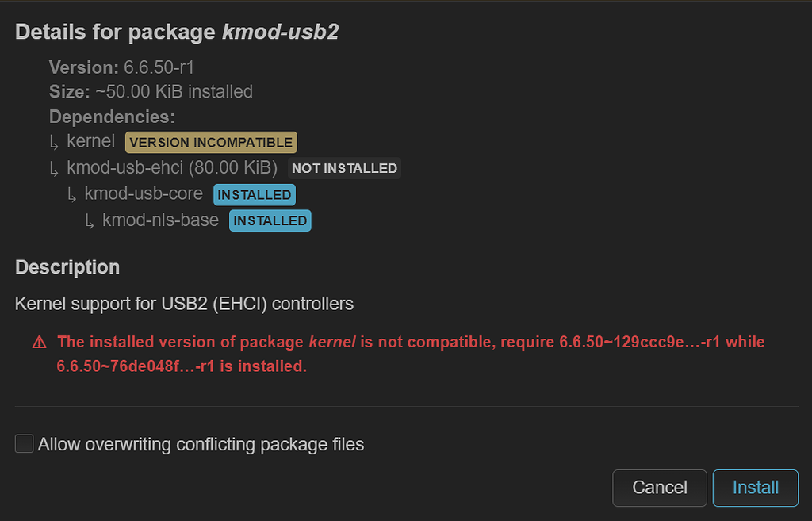The height and width of the screenshot is (521, 812).
Task: Select the kernel dependency entry
Action: 91,142
